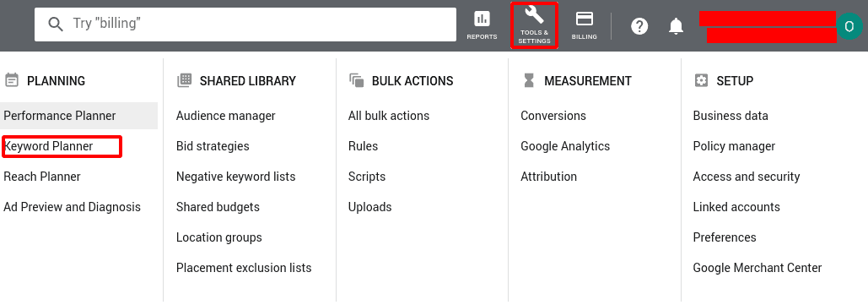Viewport: 868px width, 305px height.
Task: Open the Help question mark icon
Action: pos(639,26)
